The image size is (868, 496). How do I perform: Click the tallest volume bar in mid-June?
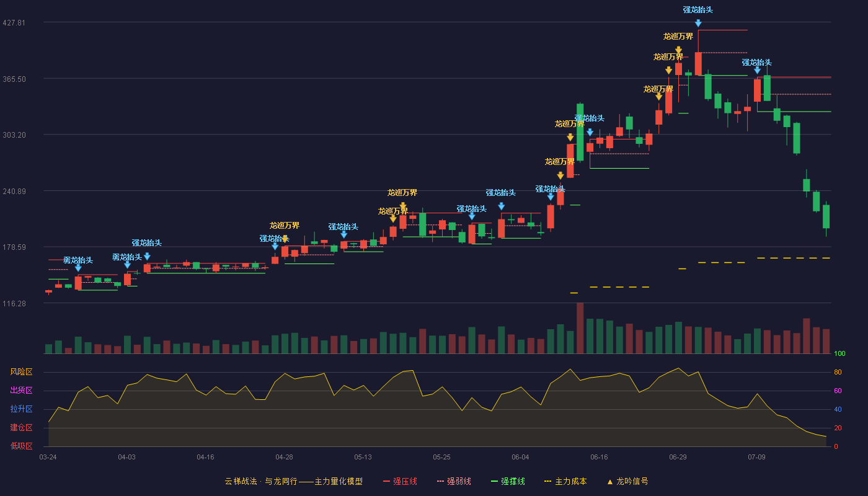[580, 328]
